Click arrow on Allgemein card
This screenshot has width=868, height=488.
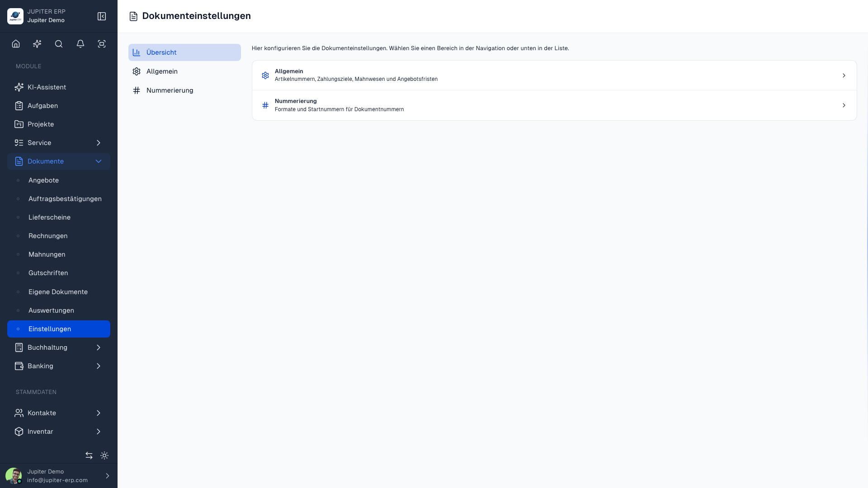click(x=844, y=75)
